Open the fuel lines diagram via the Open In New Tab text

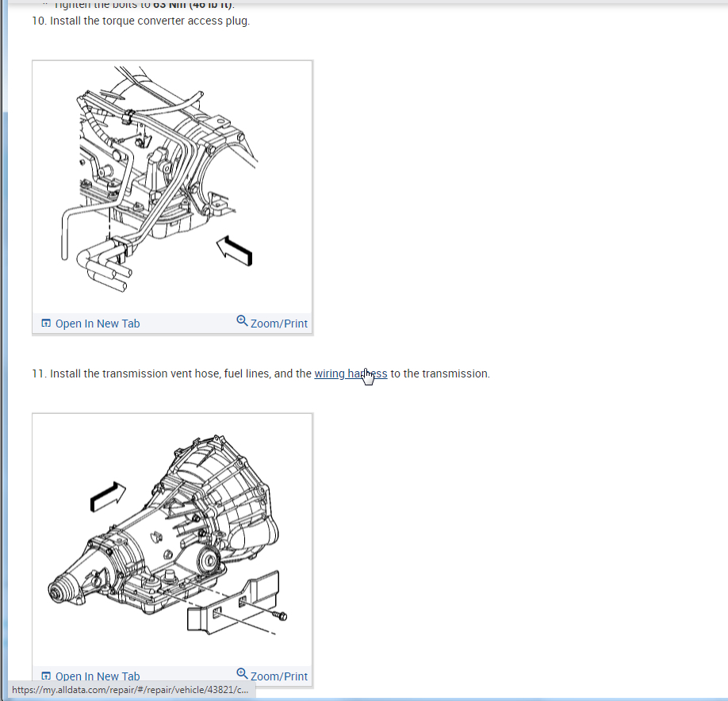pos(98,324)
